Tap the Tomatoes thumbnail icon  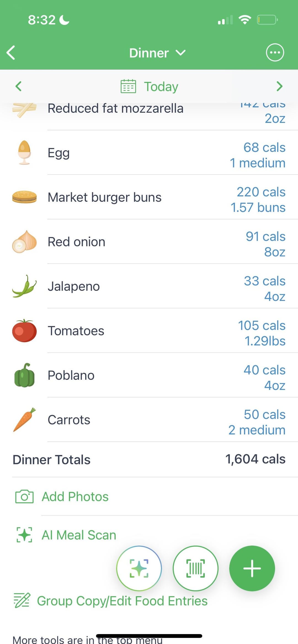pyautogui.click(x=24, y=331)
